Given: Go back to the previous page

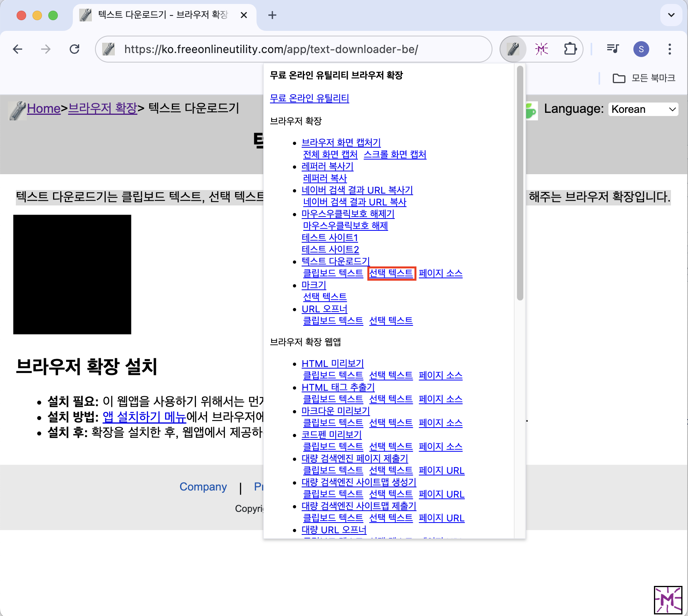Looking at the screenshot, I should (18, 49).
